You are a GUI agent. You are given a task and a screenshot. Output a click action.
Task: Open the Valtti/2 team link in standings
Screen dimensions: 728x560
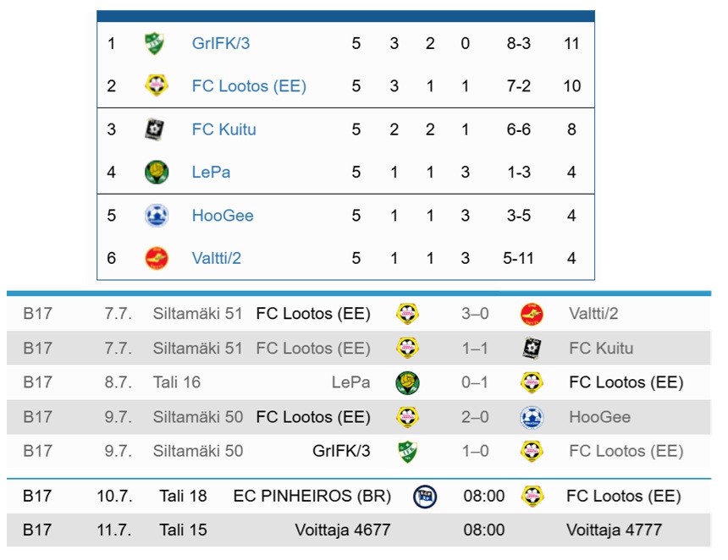[x=217, y=258]
